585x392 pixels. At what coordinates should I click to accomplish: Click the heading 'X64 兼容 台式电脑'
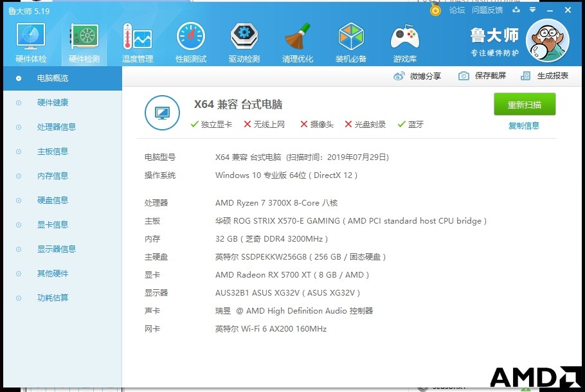pos(238,104)
